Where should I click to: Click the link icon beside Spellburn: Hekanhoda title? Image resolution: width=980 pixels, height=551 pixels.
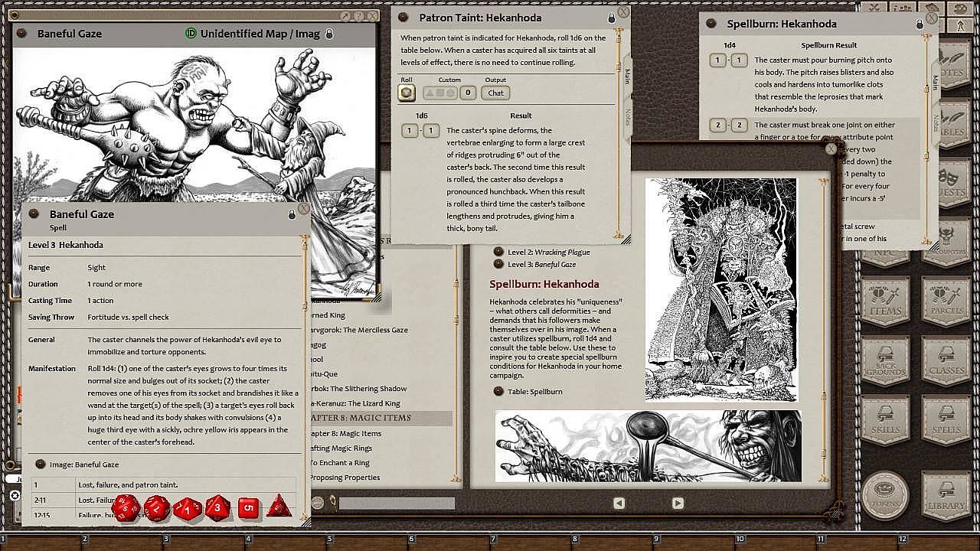(711, 24)
